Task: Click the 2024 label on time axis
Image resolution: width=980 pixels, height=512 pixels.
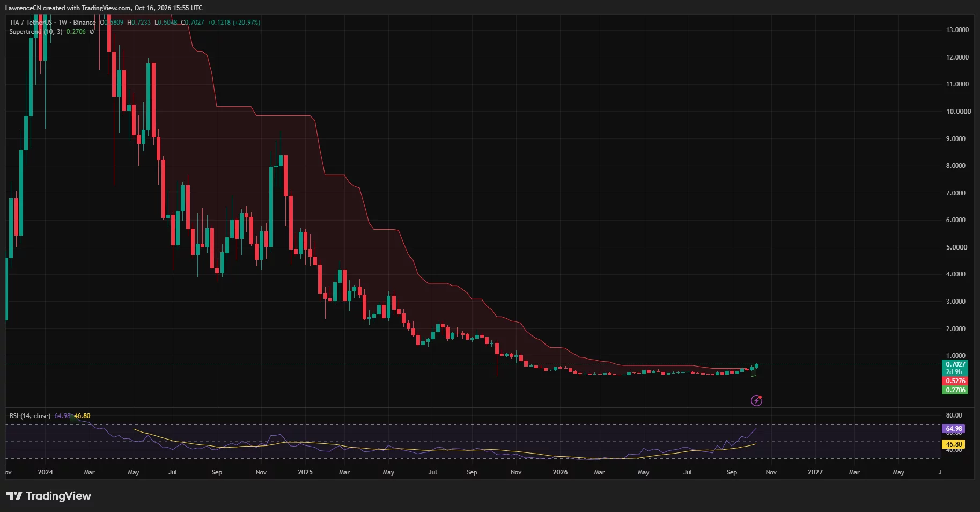Action: pos(46,472)
